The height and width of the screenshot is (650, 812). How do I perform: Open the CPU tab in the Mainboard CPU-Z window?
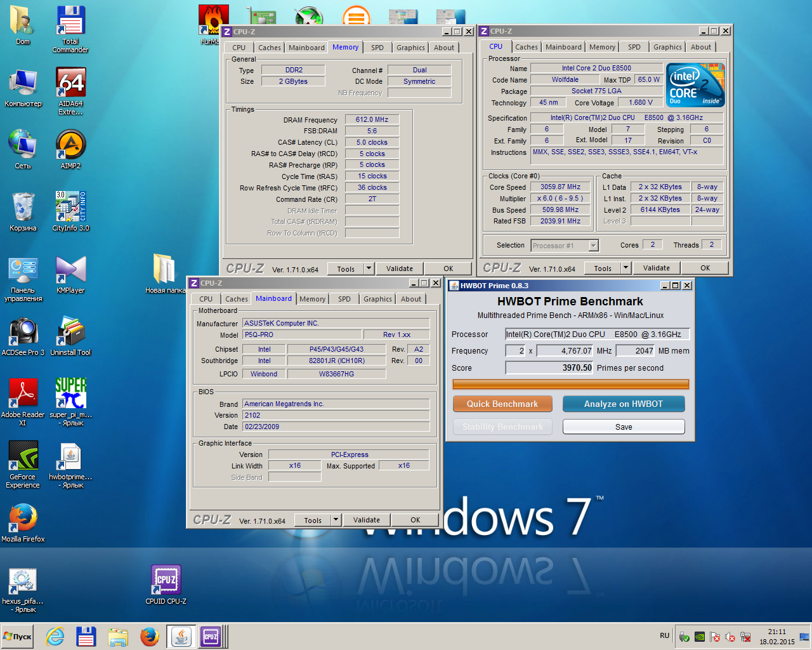tap(206, 299)
